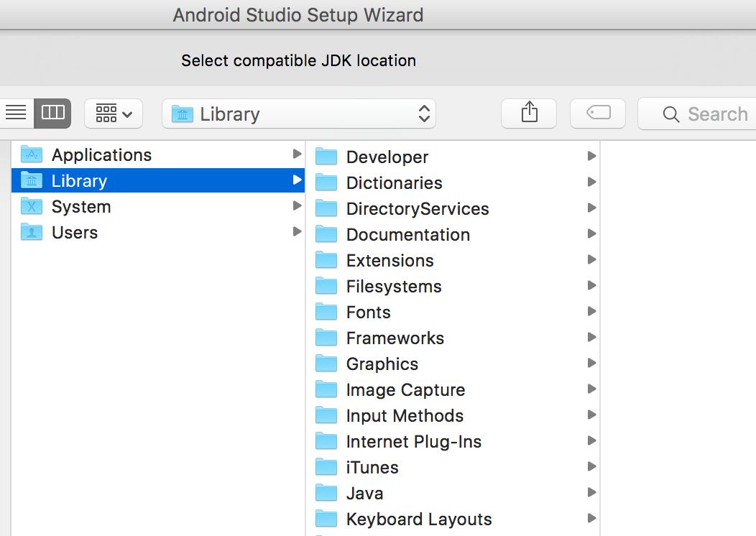The width and height of the screenshot is (756, 536).
Task: Expand the Fonts folder arrow
Action: 591,311
